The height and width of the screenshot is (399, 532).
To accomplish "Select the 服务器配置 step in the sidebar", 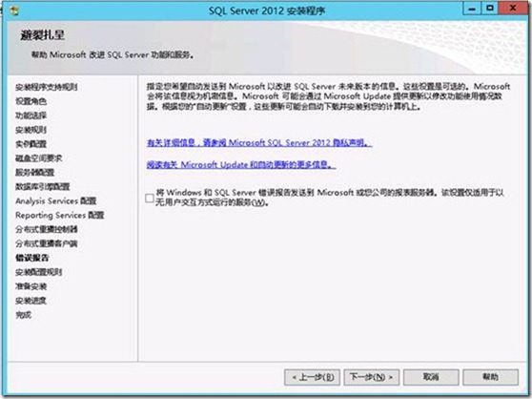I will tap(34, 173).
